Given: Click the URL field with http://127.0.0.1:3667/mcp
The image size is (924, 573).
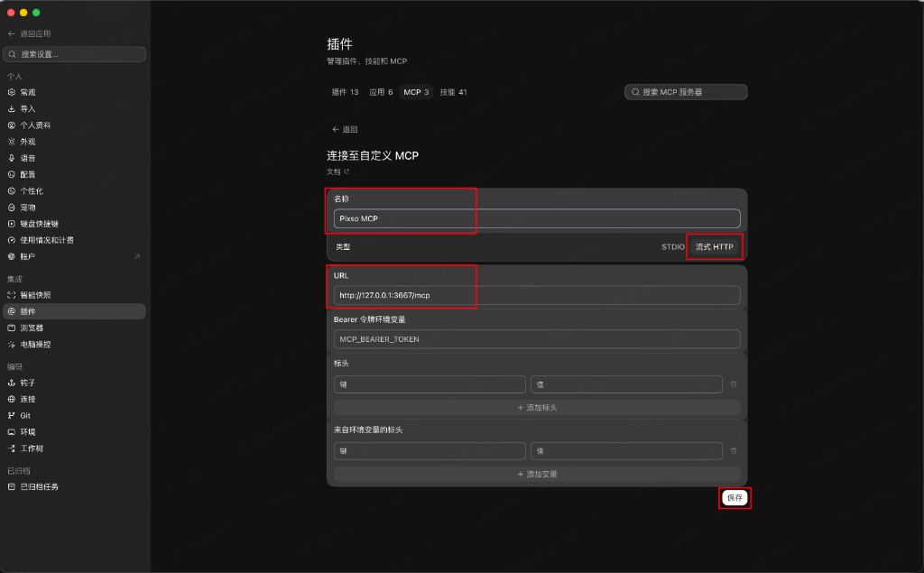Looking at the screenshot, I should tap(537, 295).
